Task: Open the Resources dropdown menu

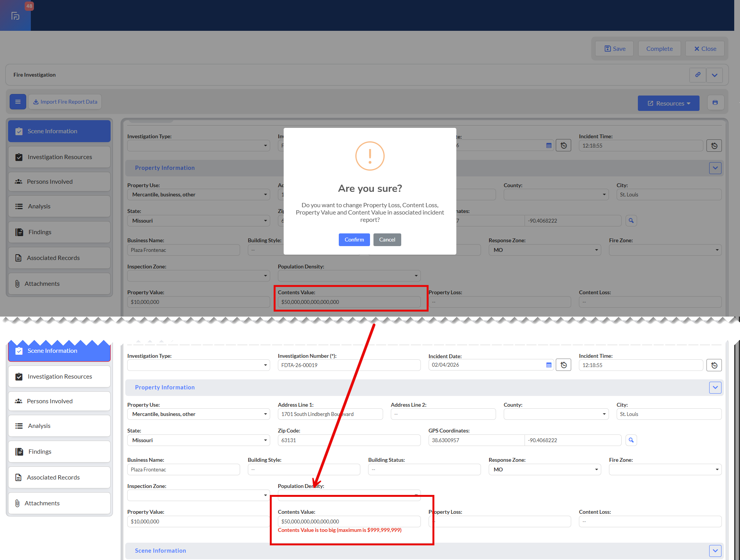Action: tap(668, 103)
